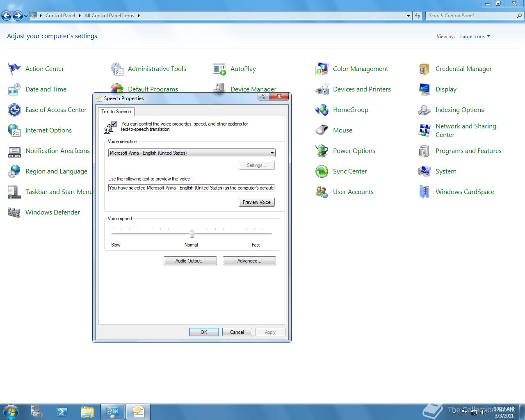Open the Credential Manager icon
The height and width of the screenshot is (420, 525).
coord(425,69)
